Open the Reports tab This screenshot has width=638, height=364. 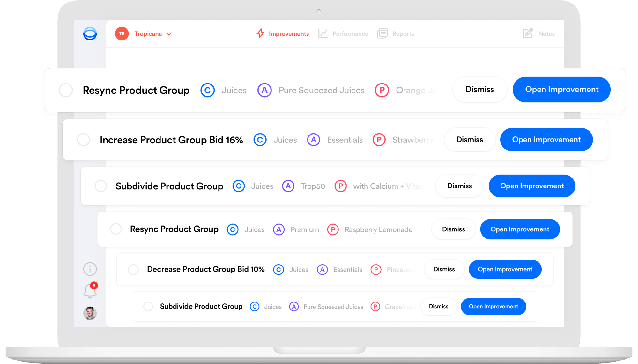[x=399, y=33]
